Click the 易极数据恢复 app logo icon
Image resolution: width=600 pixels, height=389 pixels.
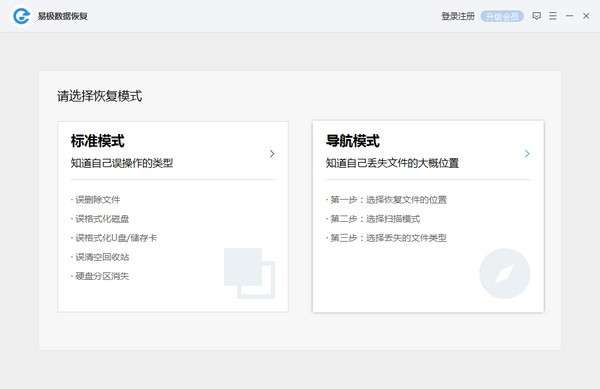[21, 16]
